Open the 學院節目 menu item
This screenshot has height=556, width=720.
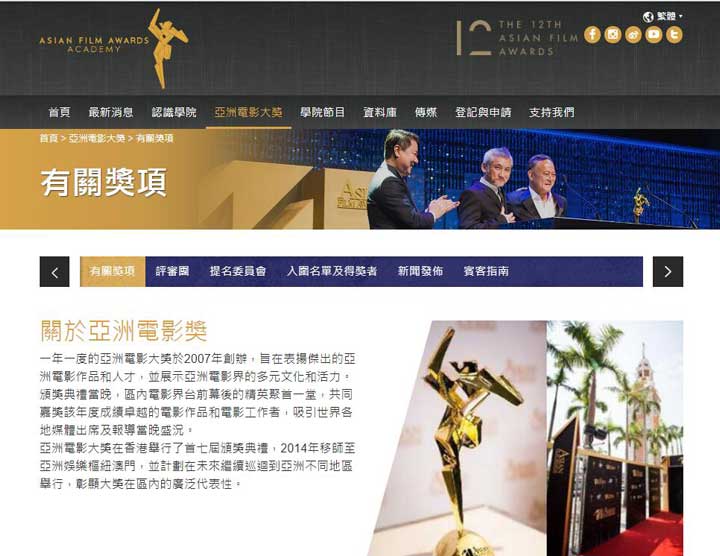pos(322,112)
